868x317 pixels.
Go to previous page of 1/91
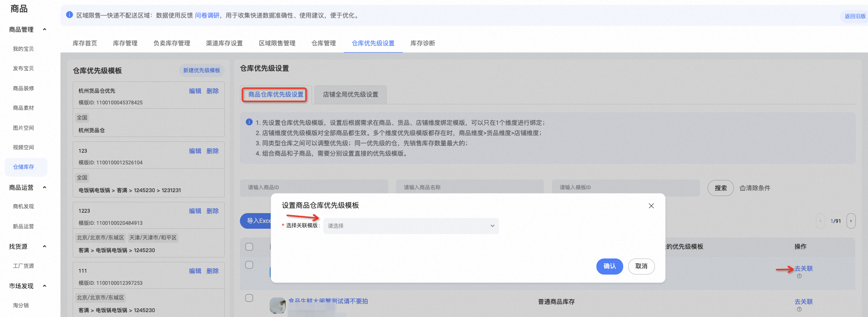coord(820,221)
